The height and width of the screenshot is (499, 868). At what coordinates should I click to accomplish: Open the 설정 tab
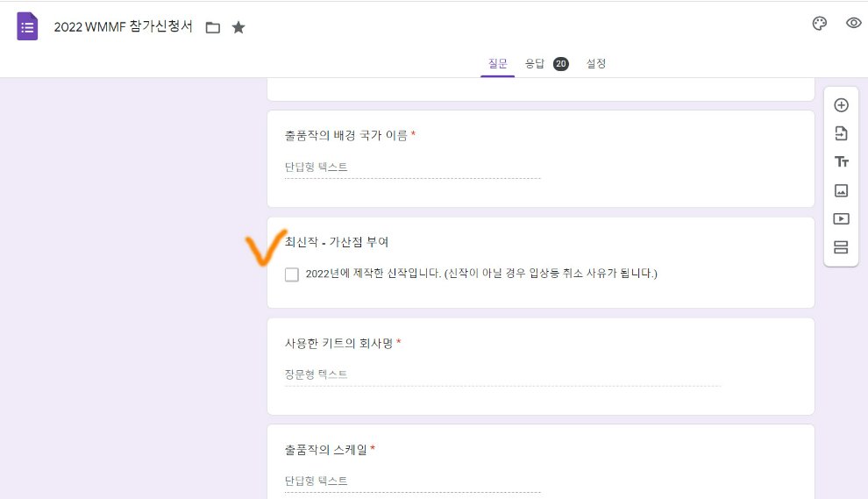[x=596, y=63]
